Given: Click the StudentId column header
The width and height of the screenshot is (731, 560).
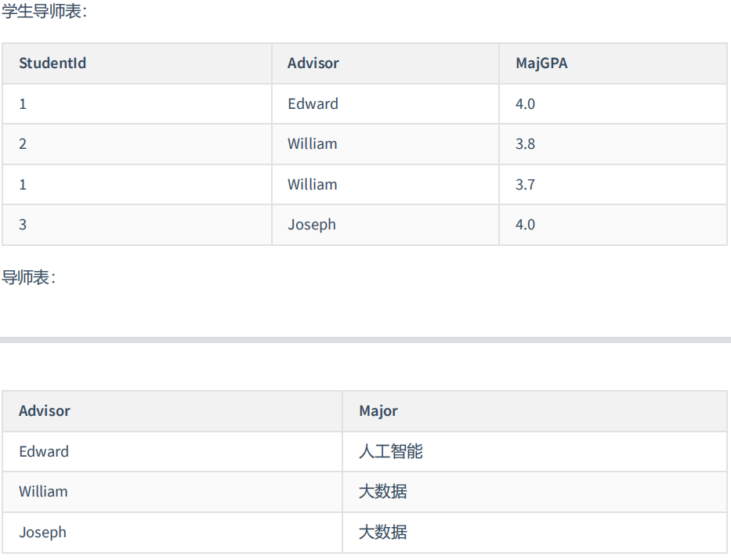Looking at the screenshot, I should [x=137, y=63].
